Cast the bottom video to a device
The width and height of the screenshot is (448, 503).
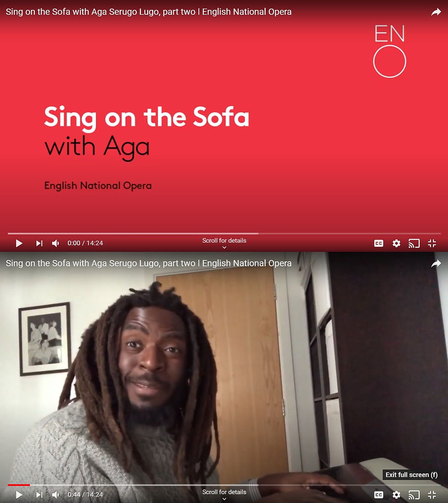414,495
